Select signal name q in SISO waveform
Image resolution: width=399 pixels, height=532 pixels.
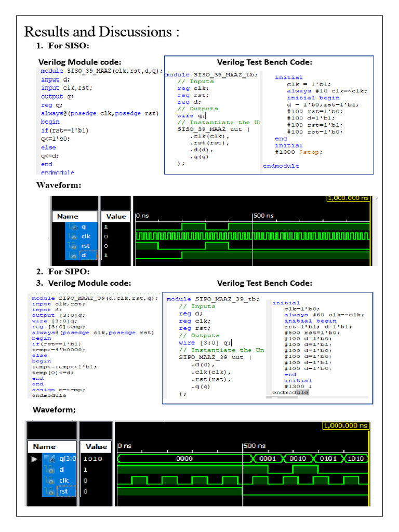point(84,227)
